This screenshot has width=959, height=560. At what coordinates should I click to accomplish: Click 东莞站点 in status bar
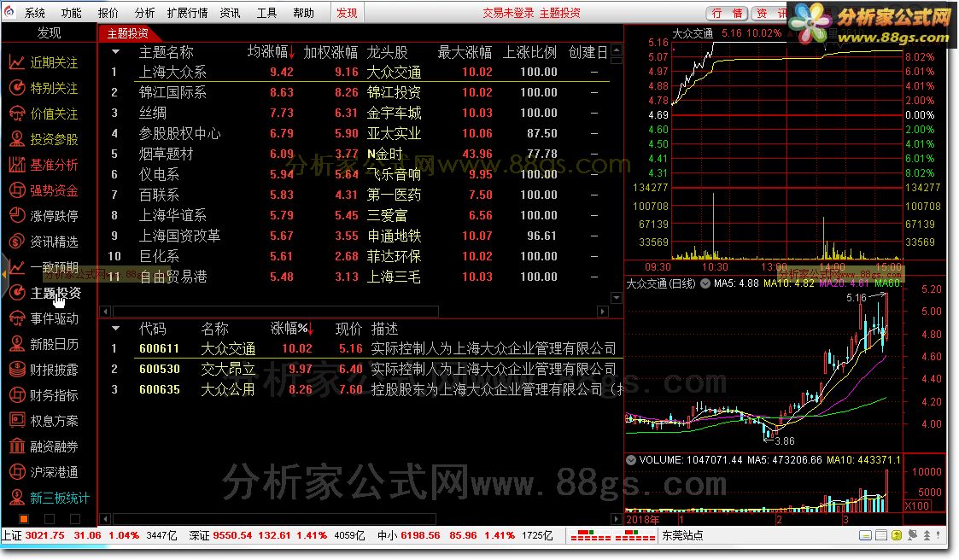coord(682,535)
